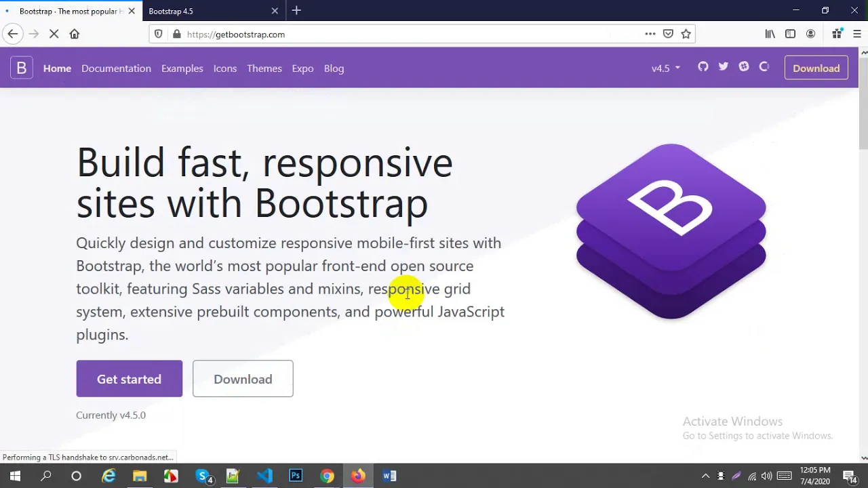The height and width of the screenshot is (488, 868).
Task: Open Firefox hamburger menu
Action: point(858,34)
